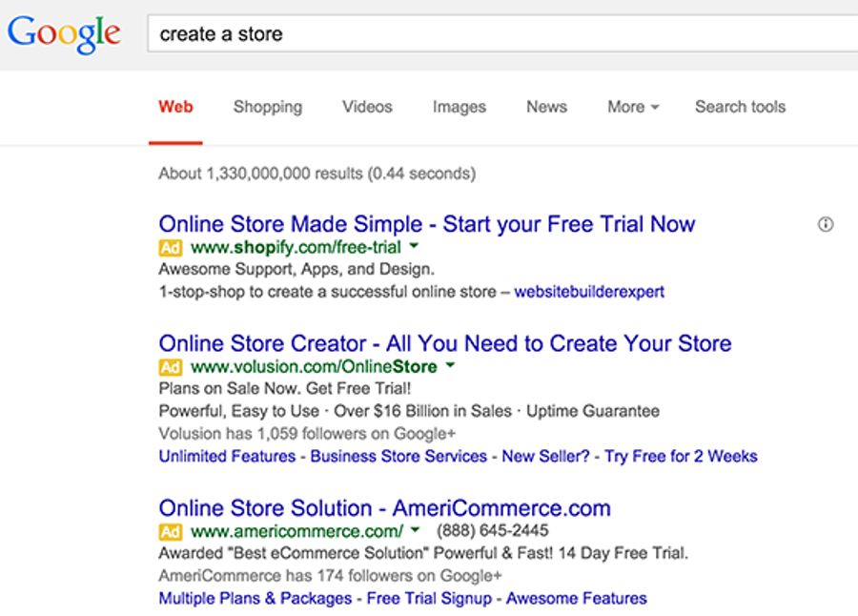Open the AmeriCommerce.com Online Store Solution result
Viewport: 858px width, 616px height.
(x=384, y=507)
